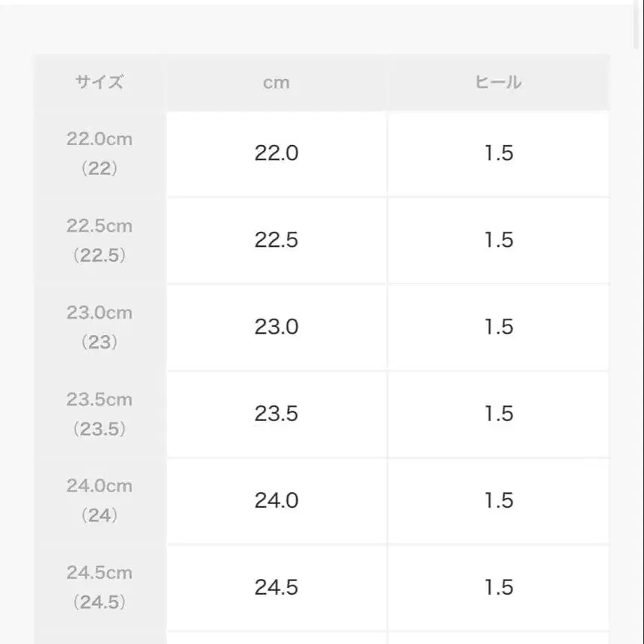Select the 24.5cm (24.5) size row label
This screenshot has height=644, width=644.
point(99,587)
